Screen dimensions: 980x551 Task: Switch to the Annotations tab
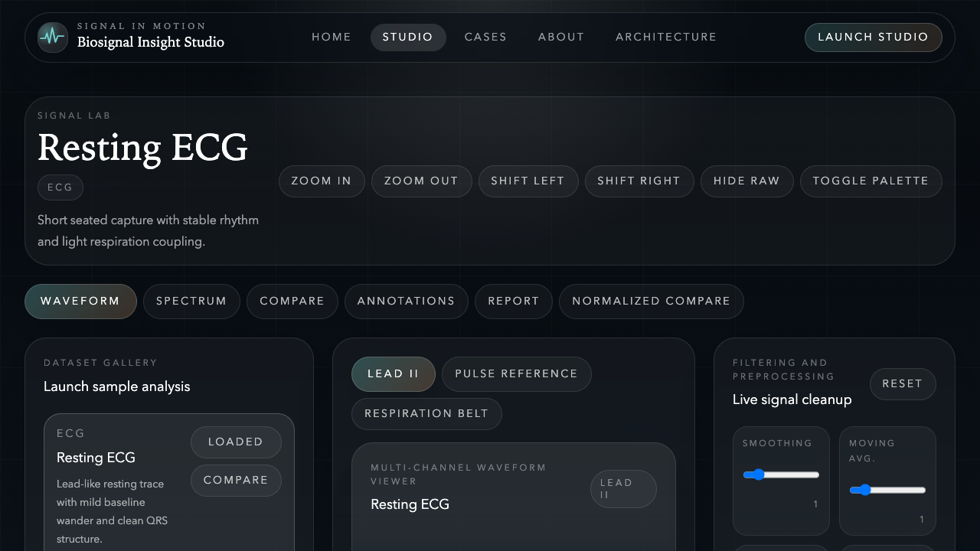click(x=406, y=302)
